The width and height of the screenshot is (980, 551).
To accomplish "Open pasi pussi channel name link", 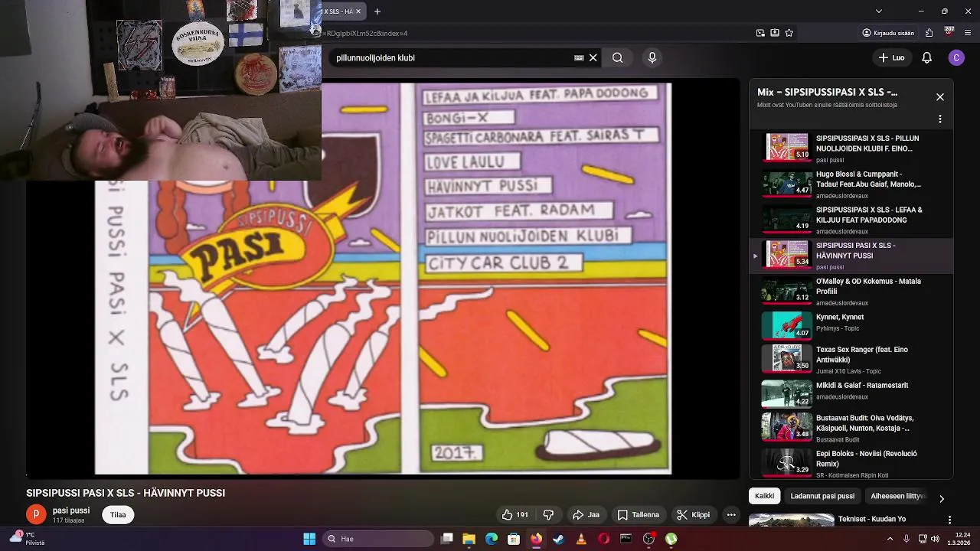I will [x=71, y=510].
